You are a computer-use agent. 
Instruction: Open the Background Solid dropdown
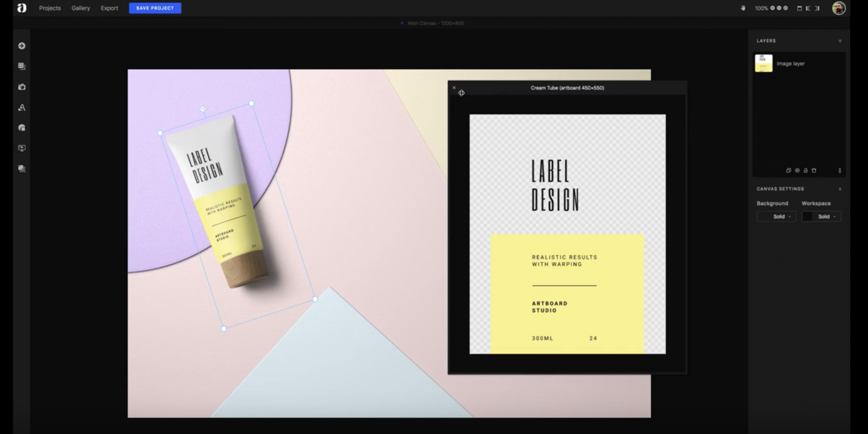tap(776, 217)
